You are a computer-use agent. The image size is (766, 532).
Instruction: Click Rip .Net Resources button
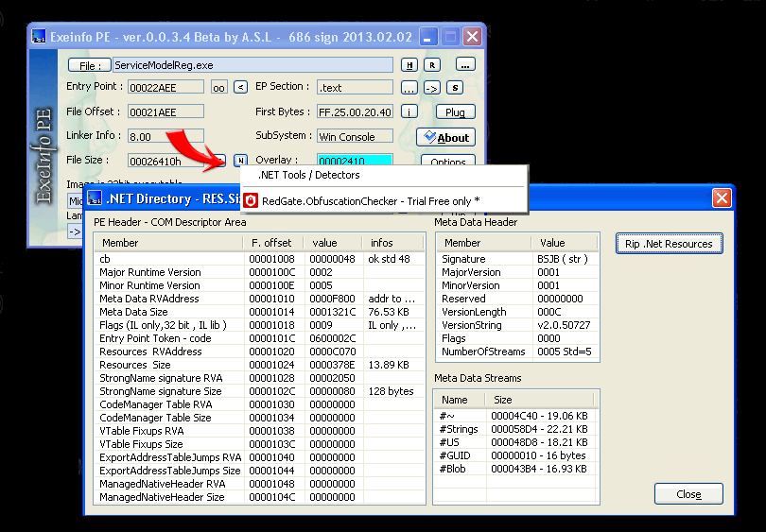click(x=669, y=244)
